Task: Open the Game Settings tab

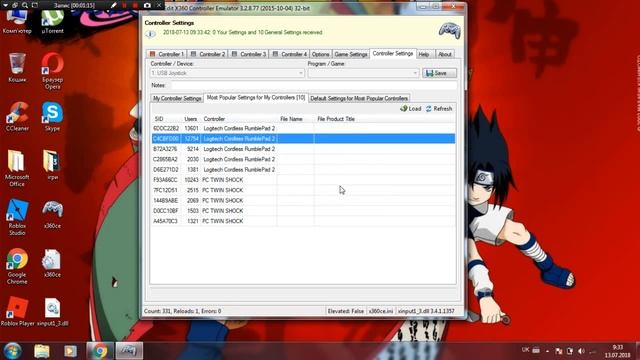Action: tap(351, 54)
